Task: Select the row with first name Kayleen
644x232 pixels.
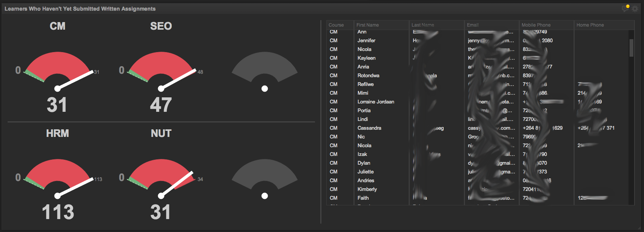Action: 478,58
